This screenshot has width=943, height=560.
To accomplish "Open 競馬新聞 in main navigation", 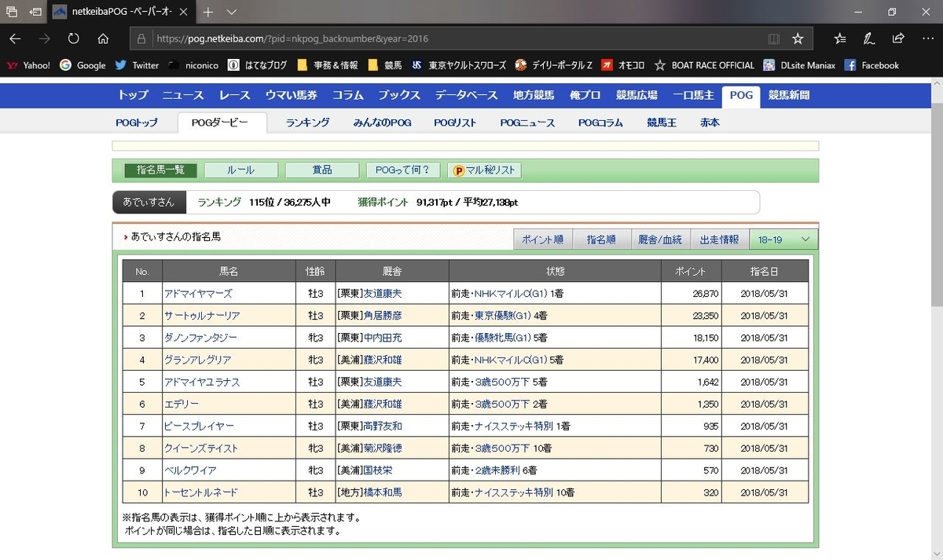I will point(788,95).
